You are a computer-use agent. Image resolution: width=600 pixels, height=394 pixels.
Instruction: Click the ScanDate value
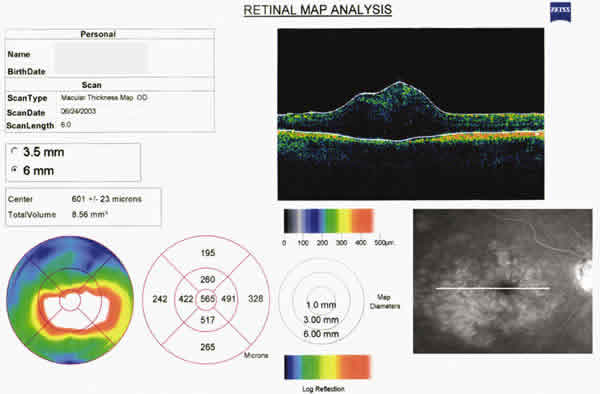pyautogui.click(x=78, y=111)
